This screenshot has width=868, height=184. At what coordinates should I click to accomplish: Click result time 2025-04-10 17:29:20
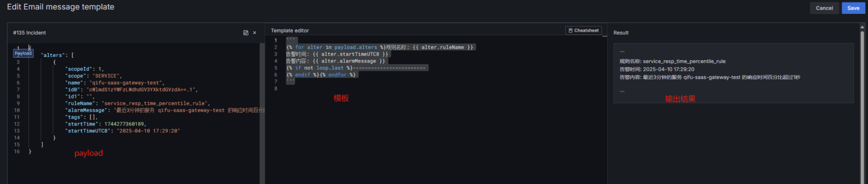[669, 69]
